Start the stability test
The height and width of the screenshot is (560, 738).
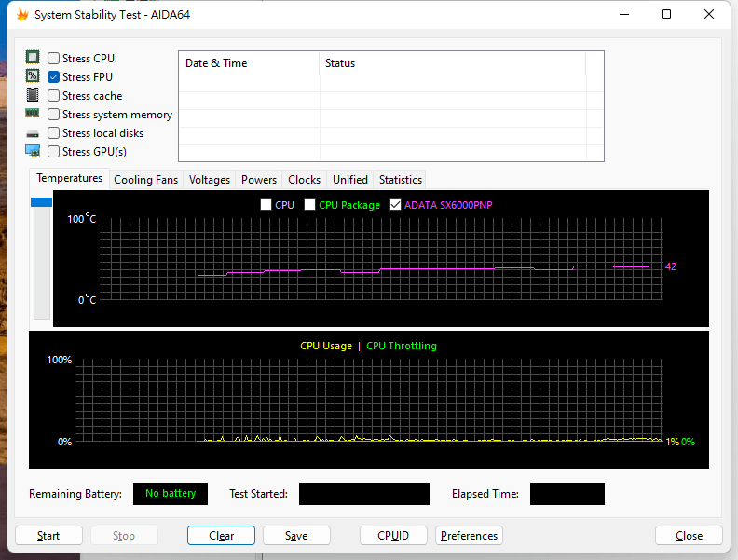click(x=48, y=536)
